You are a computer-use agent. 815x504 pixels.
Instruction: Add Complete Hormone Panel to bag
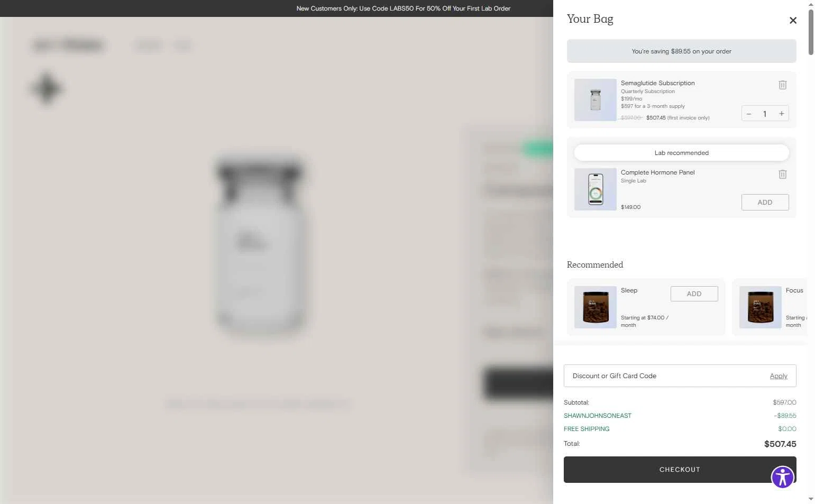point(765,203)
